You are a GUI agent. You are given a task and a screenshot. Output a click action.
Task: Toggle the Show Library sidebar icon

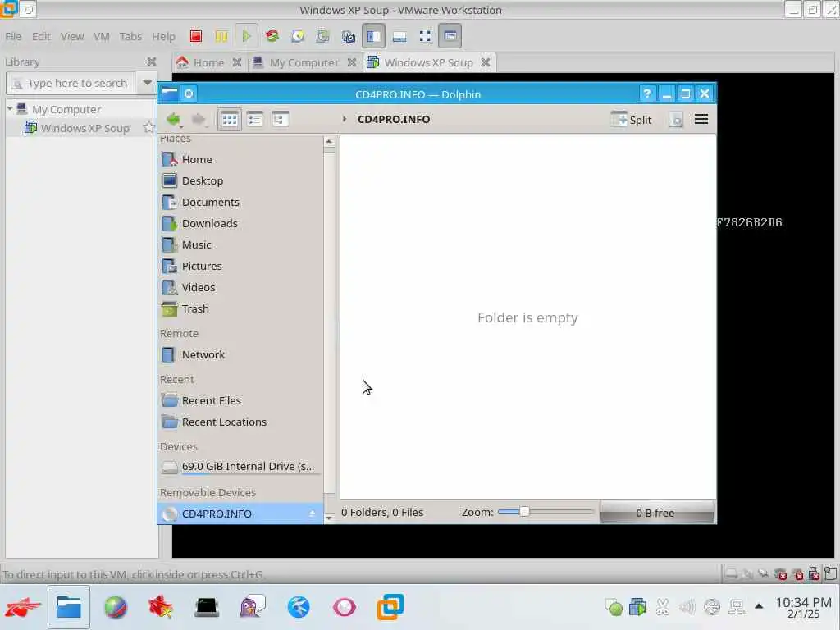pyautogui.click(x=373, y=36)
